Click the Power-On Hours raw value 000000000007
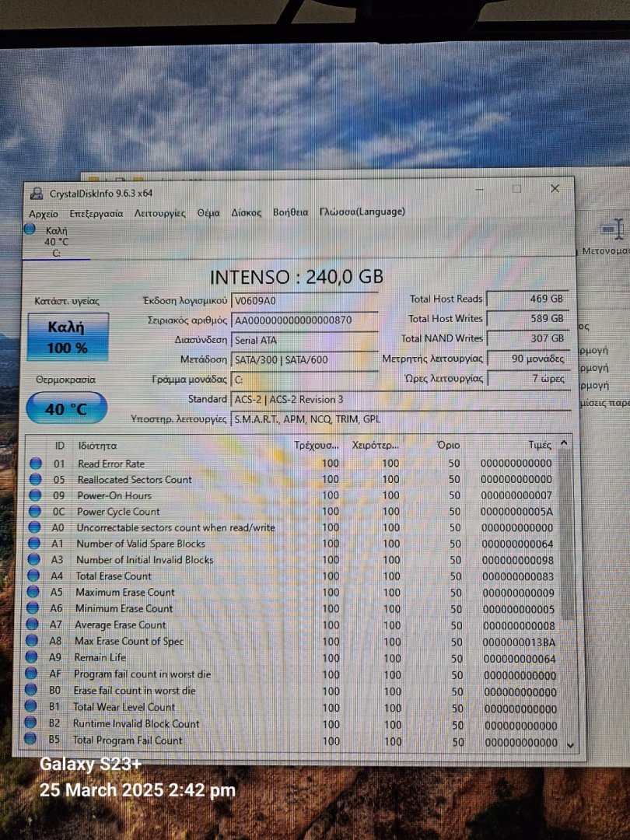 (x=516, y=495)
